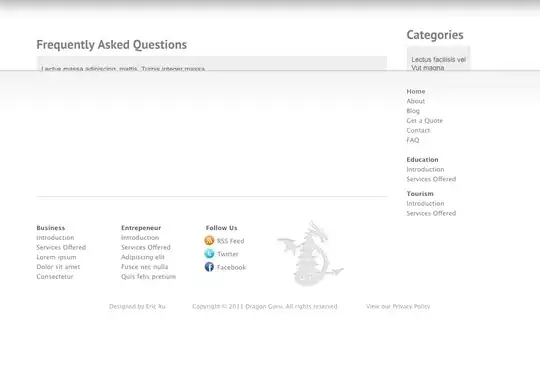This screenshot has height=369, width=540.
Task: Open Introduction under Business
Action: coord(55,237)
